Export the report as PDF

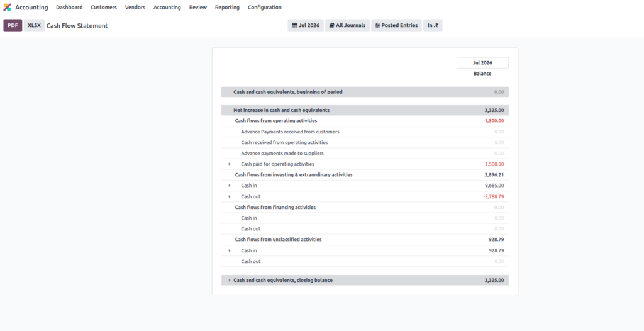coord(13,26)
